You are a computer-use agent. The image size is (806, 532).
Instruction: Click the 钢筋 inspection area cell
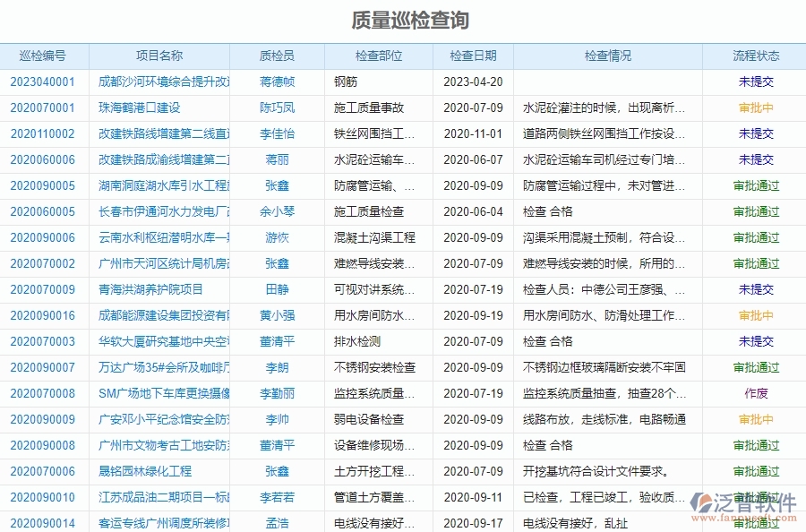347,81
